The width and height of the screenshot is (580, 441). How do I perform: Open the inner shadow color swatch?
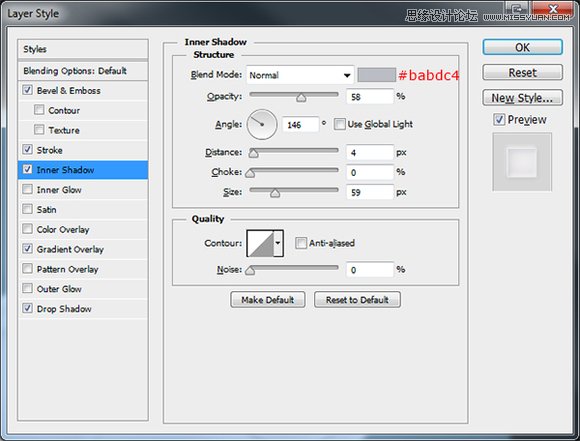[377, 75]
